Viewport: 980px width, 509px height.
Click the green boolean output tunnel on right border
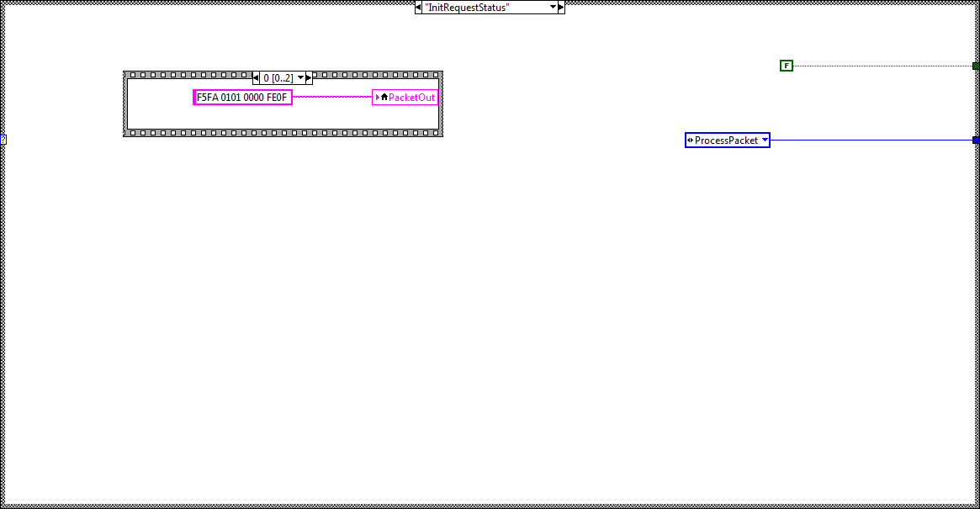point(975,65)
